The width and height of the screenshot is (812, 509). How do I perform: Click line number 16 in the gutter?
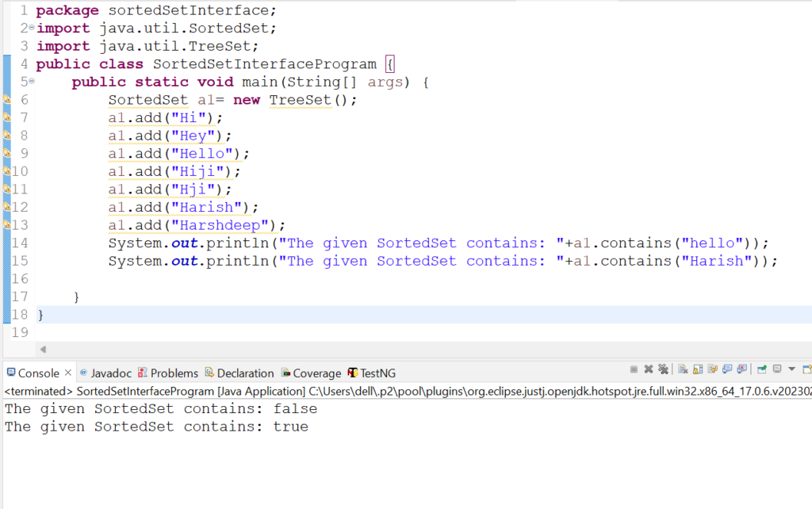pyautogui.click(x=20, y=278)
